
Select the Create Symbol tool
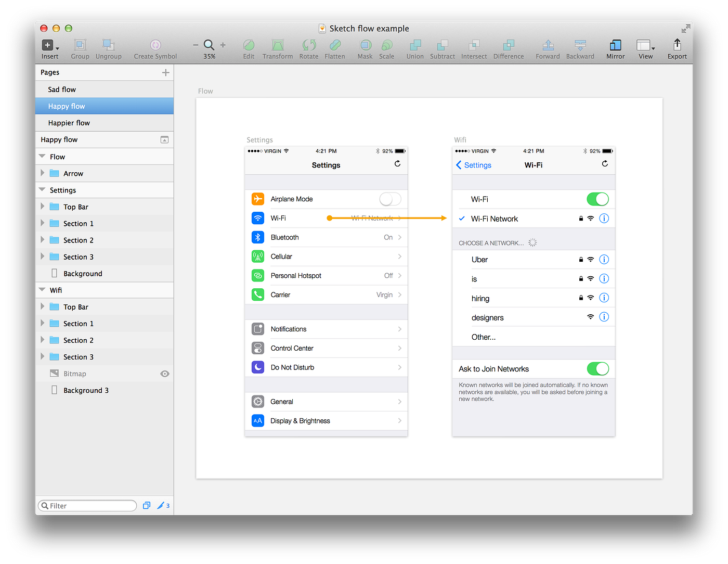(155, 47)
